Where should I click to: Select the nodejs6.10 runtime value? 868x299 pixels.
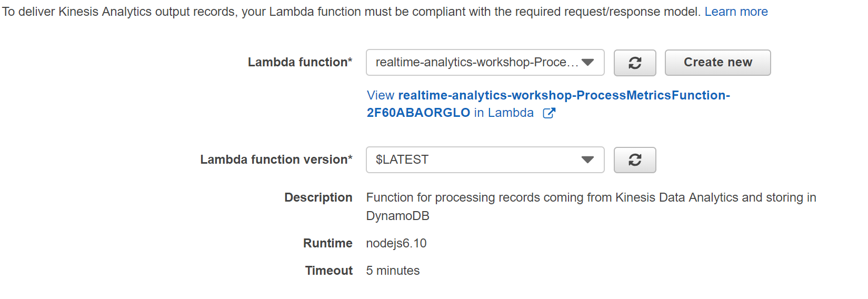click(396, 243)
